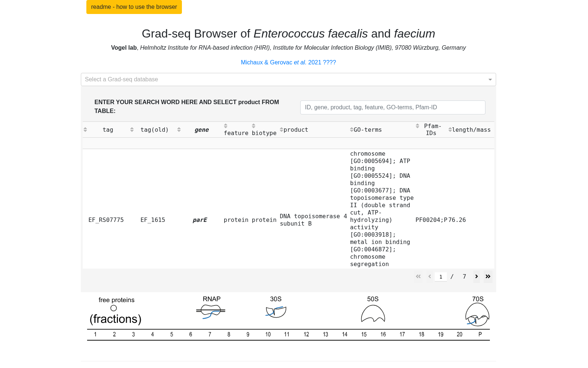This screenshot has height=368, width=588.
Task: Jump to last table page
Action: tap(488, 276)
